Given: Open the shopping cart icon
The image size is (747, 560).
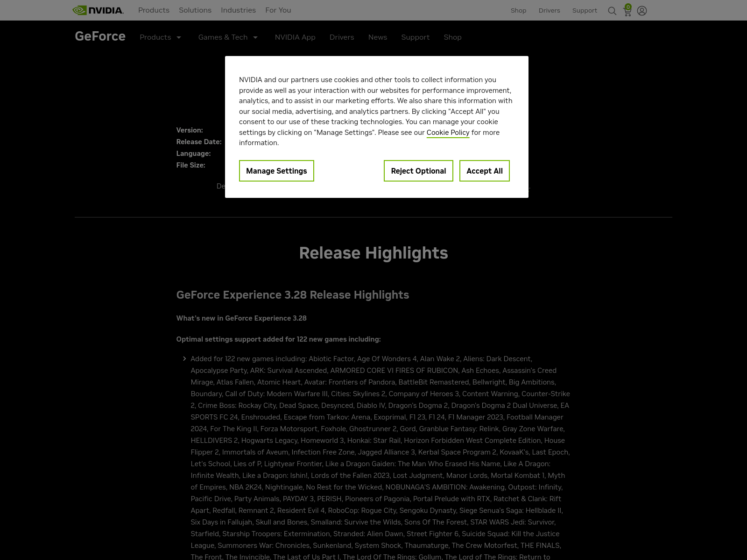Looking at the screenshot, I should coord(627,10).
